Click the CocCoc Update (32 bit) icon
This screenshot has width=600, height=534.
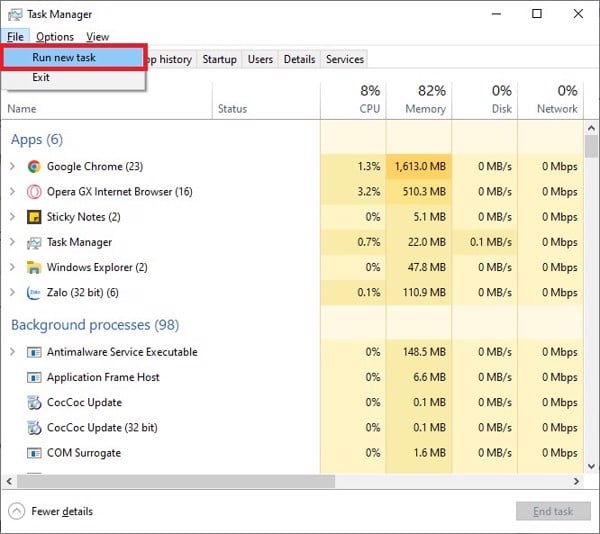click(x=34, y=428)
